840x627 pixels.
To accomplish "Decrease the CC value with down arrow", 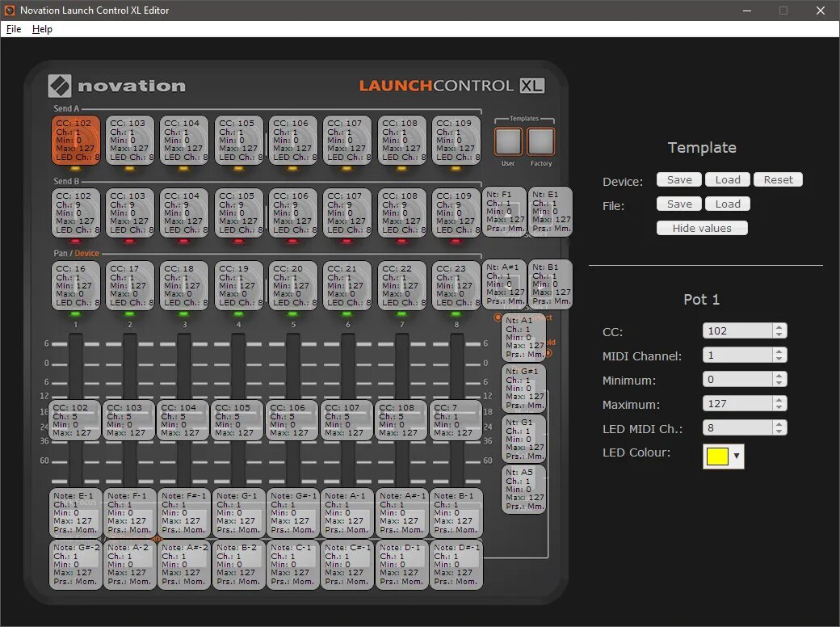I will (779, 335).
